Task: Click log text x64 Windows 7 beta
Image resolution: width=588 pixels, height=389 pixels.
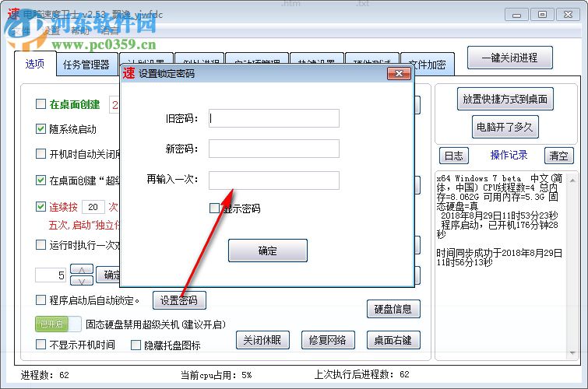Action: (479, 178)
